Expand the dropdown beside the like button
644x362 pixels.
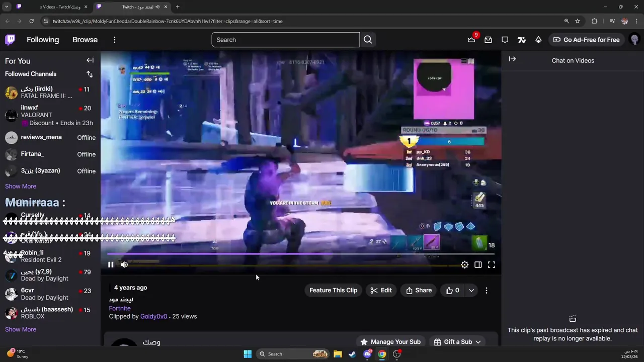(471, 290)
